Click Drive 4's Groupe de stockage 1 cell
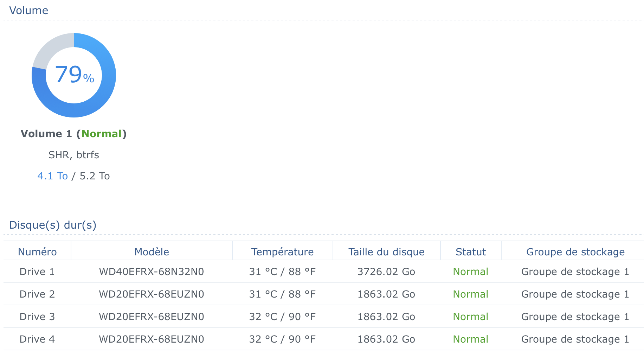The width and height of the screenshot is (644, 363). (x=575, y=339)
